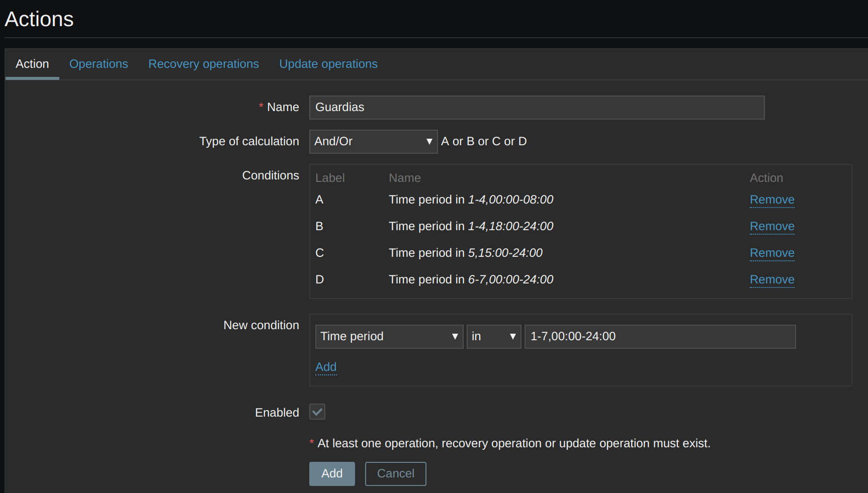Remove condition C time period
This screenshot has width=868, height=493.
pos(771,253)
